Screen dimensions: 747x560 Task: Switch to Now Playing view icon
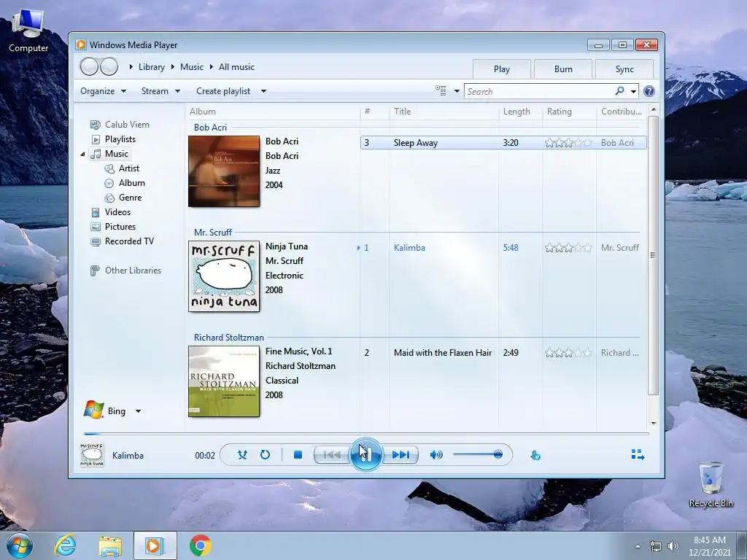[x=638, y=455]
